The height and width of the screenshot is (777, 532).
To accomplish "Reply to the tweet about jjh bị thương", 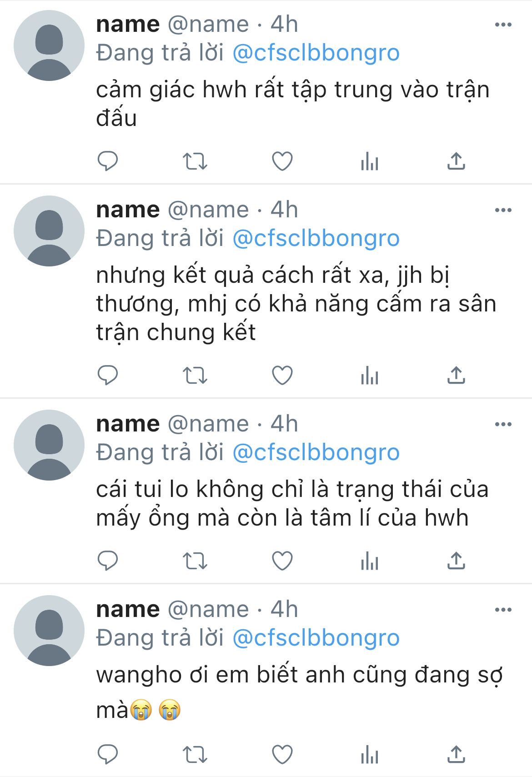I will pos(108,375).
